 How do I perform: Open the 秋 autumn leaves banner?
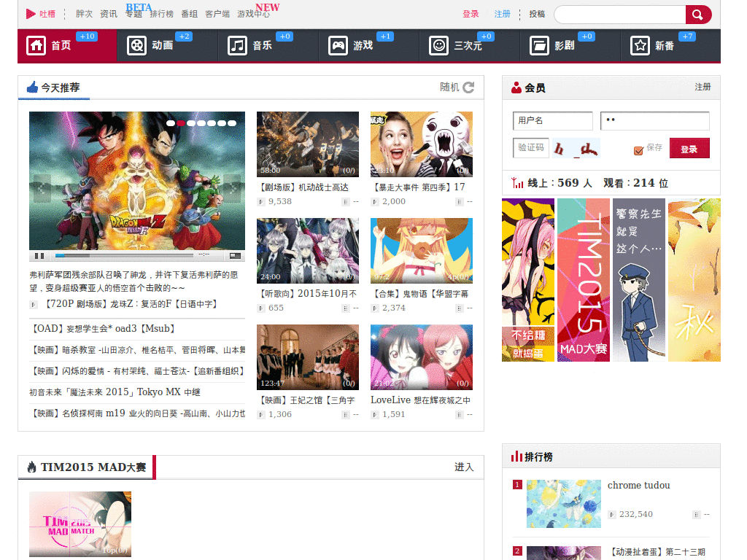(694, 280)
